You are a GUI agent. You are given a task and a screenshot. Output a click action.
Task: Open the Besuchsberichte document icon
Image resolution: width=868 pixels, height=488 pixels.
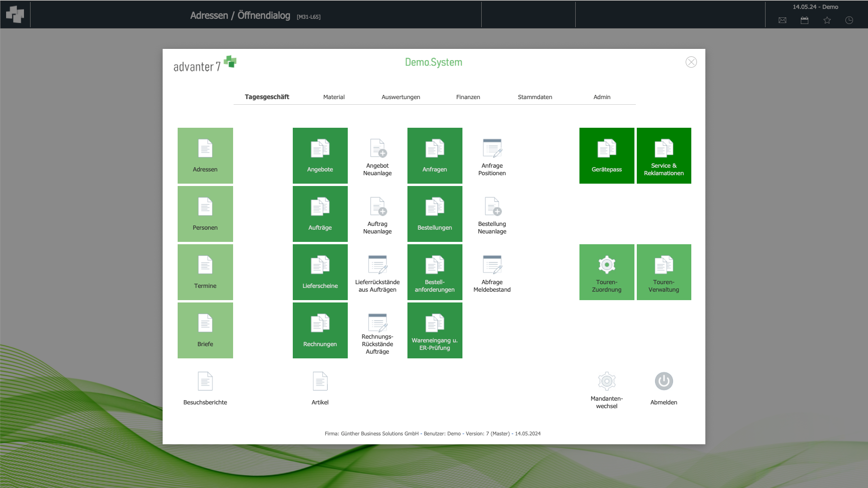tap(205, 381)
